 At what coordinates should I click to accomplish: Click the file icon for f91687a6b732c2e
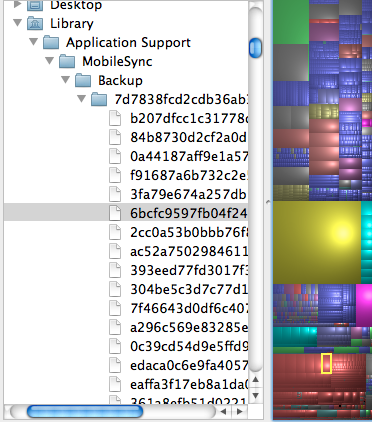click(115, 175)
